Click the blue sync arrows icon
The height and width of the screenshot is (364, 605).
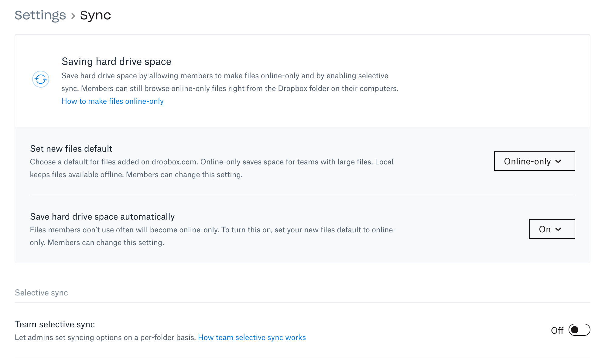pyautogui.click(x=41, y=79)
